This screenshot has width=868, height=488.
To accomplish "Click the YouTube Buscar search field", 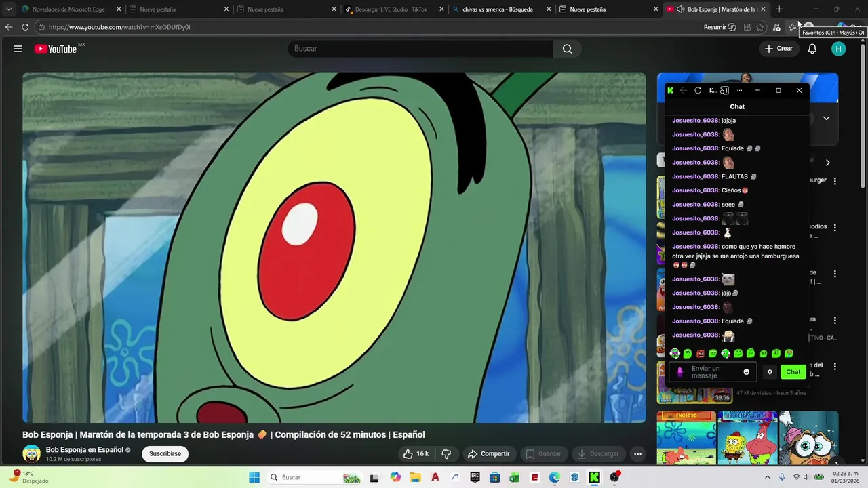I will pyautogui.click(x=420, y=49).
